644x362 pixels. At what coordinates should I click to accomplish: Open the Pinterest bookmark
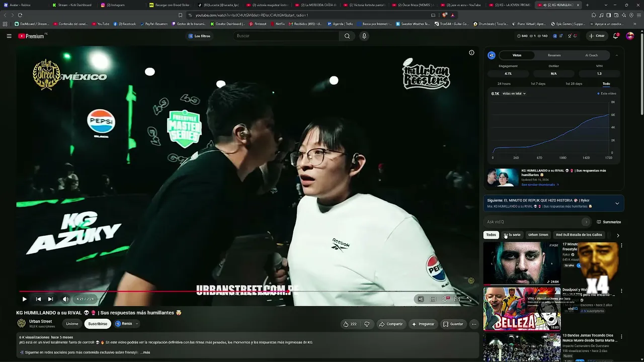258,24
